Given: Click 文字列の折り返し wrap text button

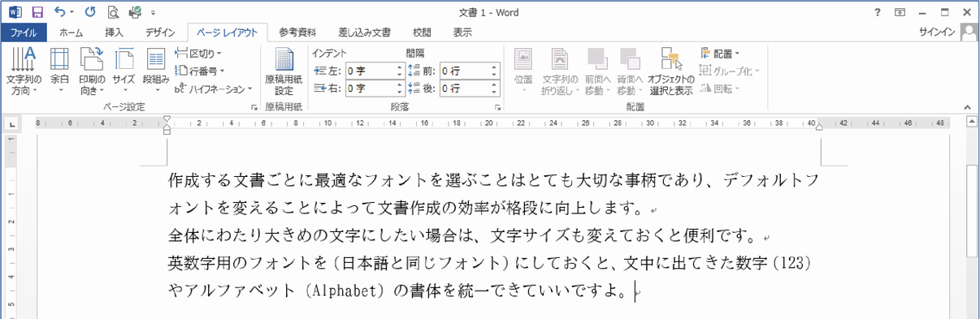Looking at the screenshot, I should [x=560, y=72].
